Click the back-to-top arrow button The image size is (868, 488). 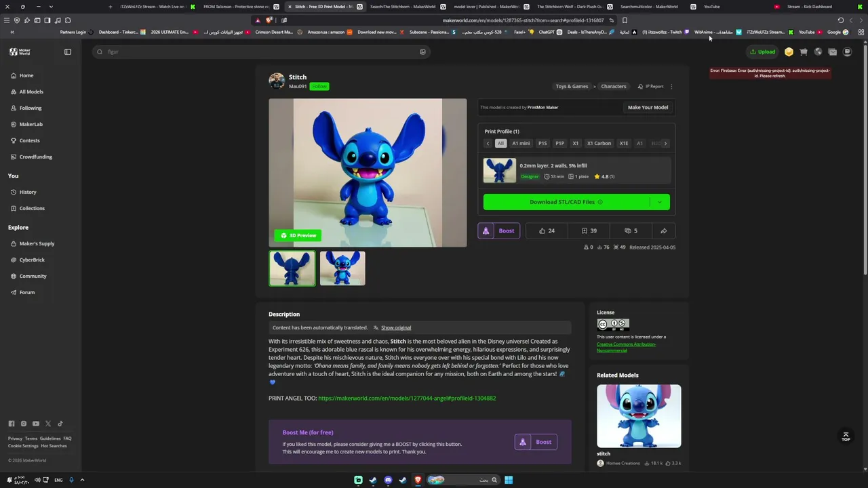pos(846,436)
